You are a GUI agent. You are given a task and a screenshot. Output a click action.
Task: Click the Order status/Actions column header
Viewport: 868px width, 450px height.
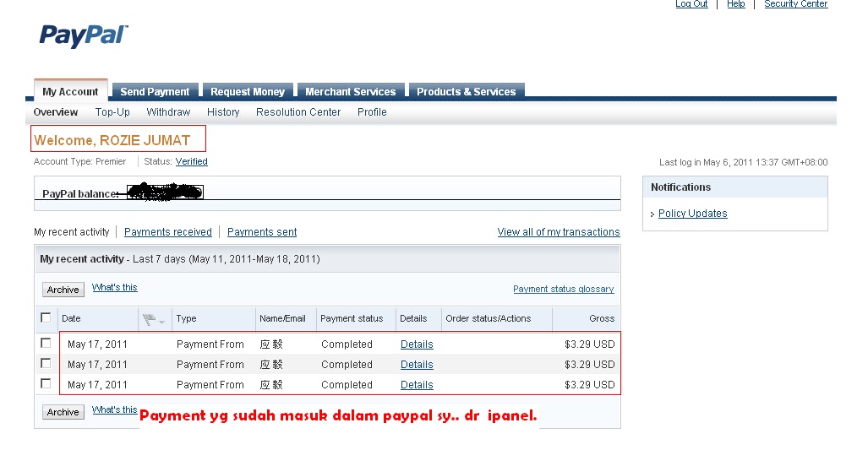489,318
